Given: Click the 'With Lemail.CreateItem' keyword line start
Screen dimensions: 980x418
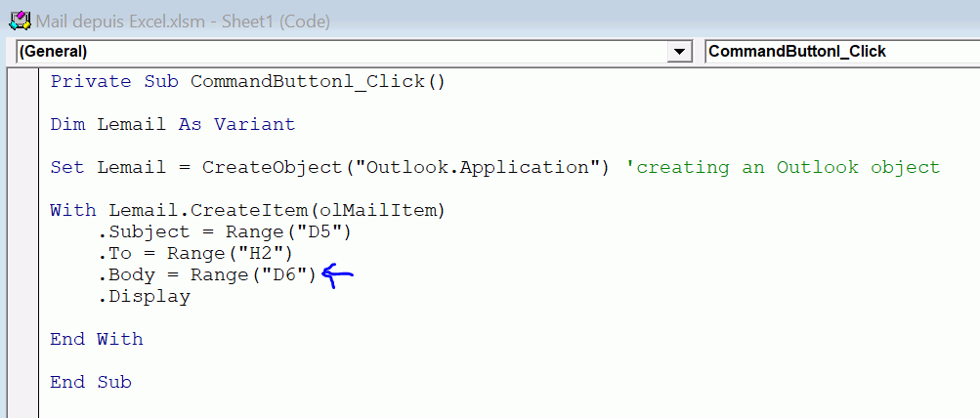Looking at the screenshot, I should [72, 210].
